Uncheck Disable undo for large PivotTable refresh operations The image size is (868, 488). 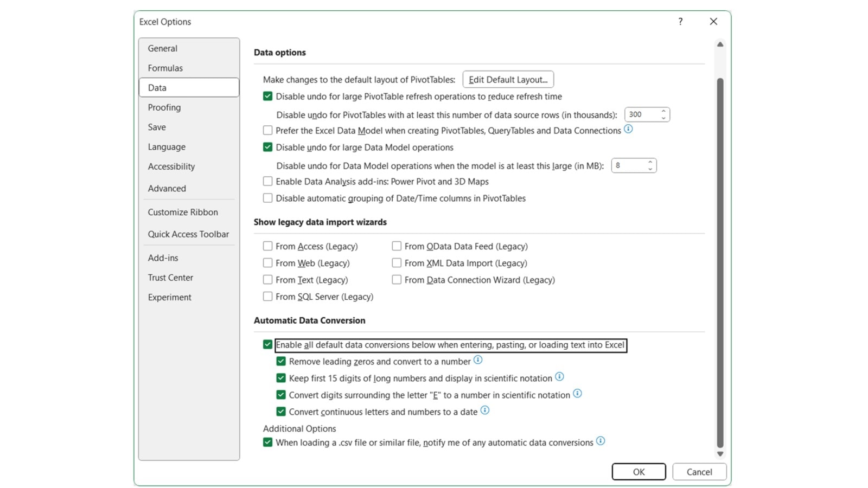(x=267, y=96)
